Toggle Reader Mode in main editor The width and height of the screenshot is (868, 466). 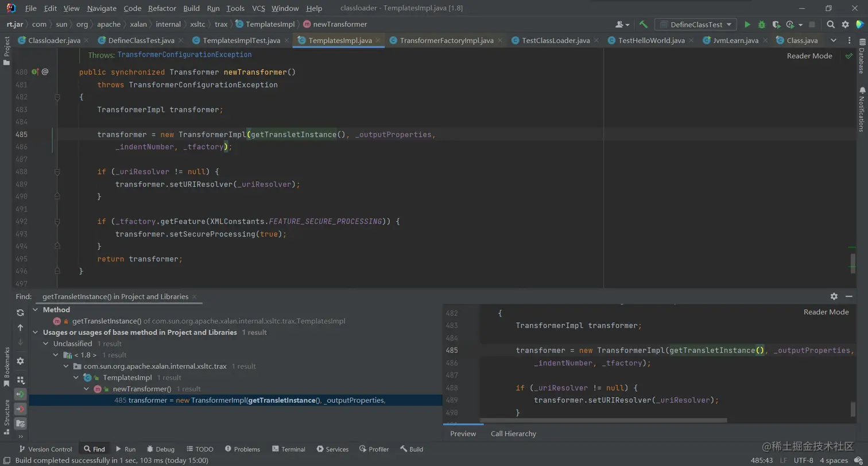point(809,56)
